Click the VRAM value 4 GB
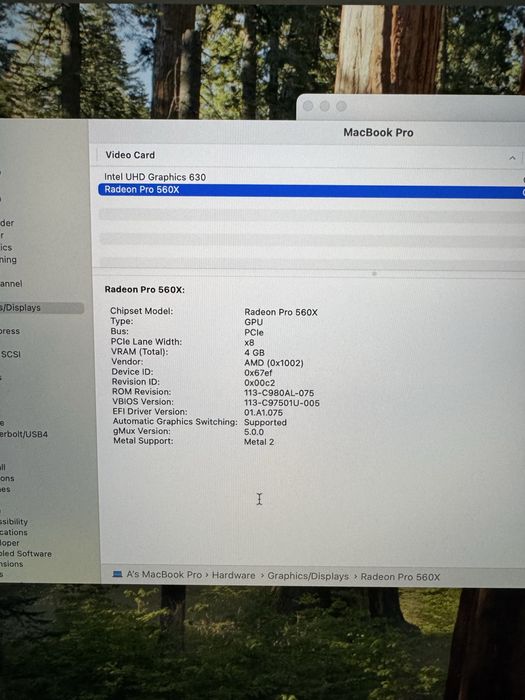 (254, 353)
